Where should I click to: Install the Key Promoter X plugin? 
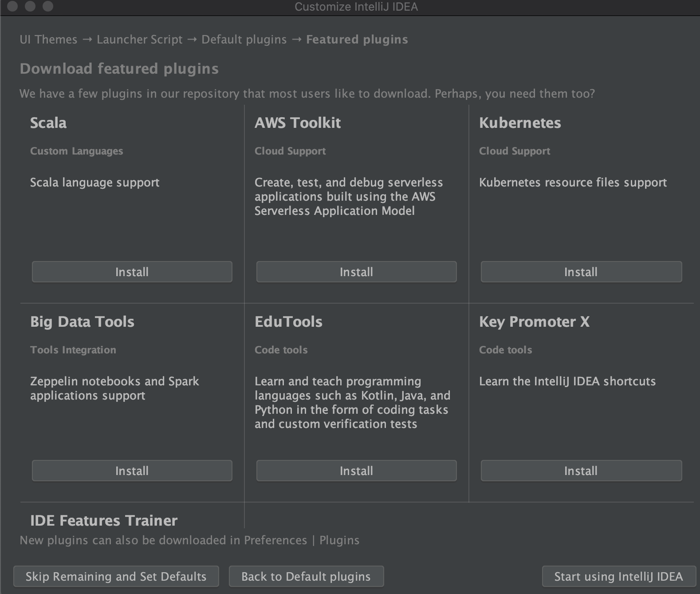581,471
